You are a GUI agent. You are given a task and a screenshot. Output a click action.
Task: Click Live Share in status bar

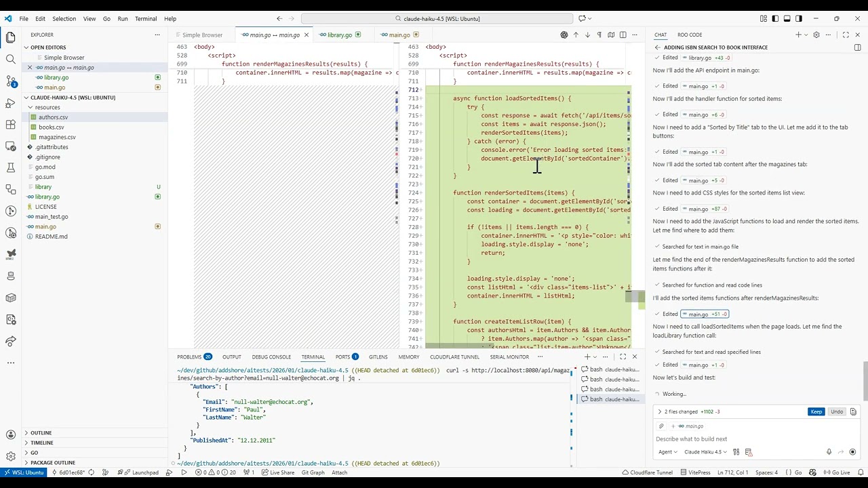(277, 472)
